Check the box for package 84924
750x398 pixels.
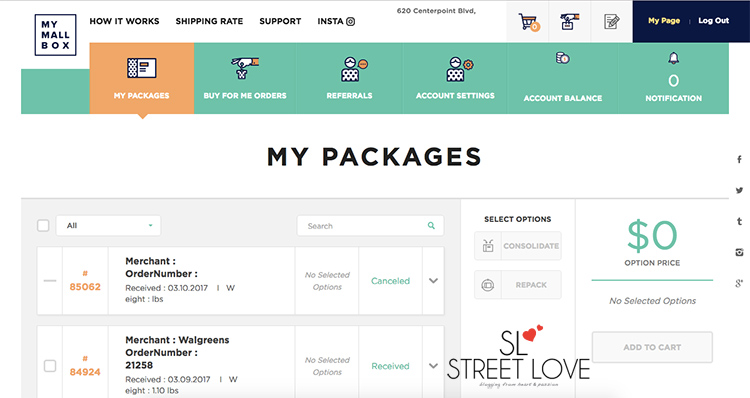[50, 366]
